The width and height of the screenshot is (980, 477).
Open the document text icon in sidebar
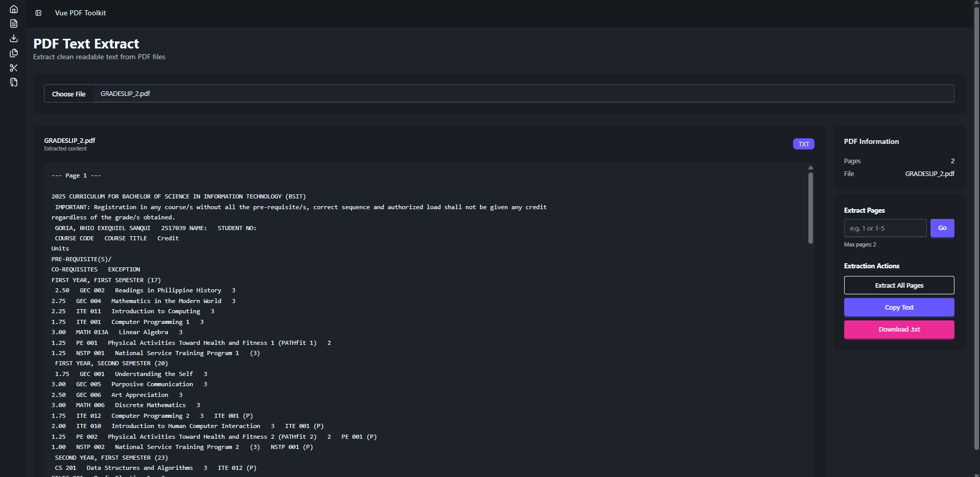coord(14,23)
